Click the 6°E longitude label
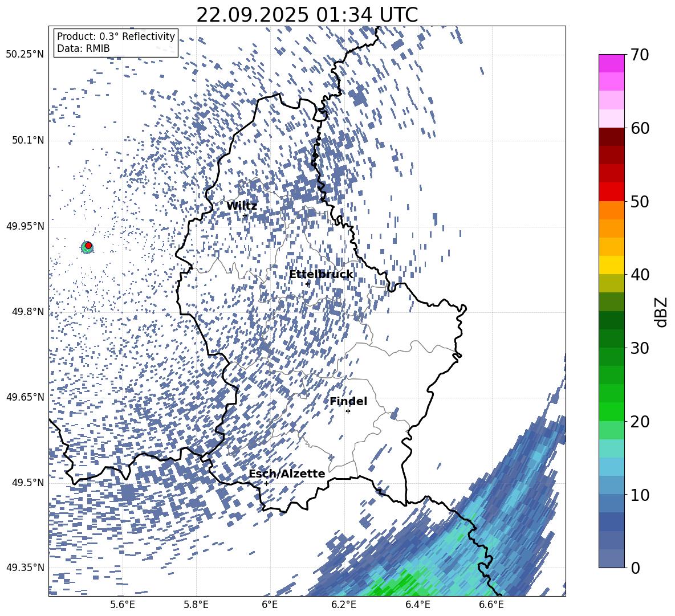 coord(270,605)
